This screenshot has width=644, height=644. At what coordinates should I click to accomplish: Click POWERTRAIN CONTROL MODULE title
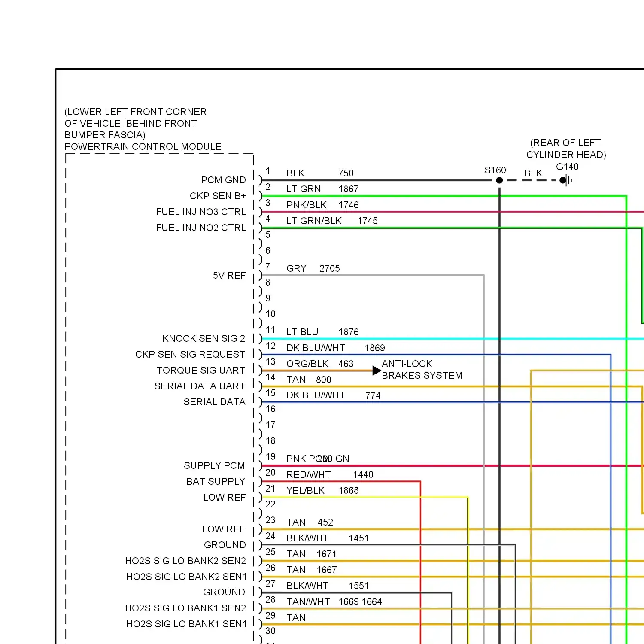point(143,146)
